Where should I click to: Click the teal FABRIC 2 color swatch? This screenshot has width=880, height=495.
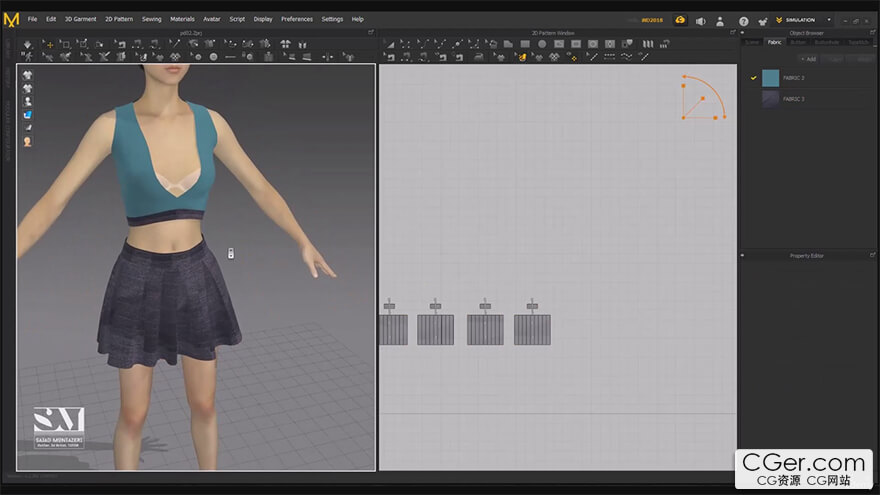coord(770,78)
